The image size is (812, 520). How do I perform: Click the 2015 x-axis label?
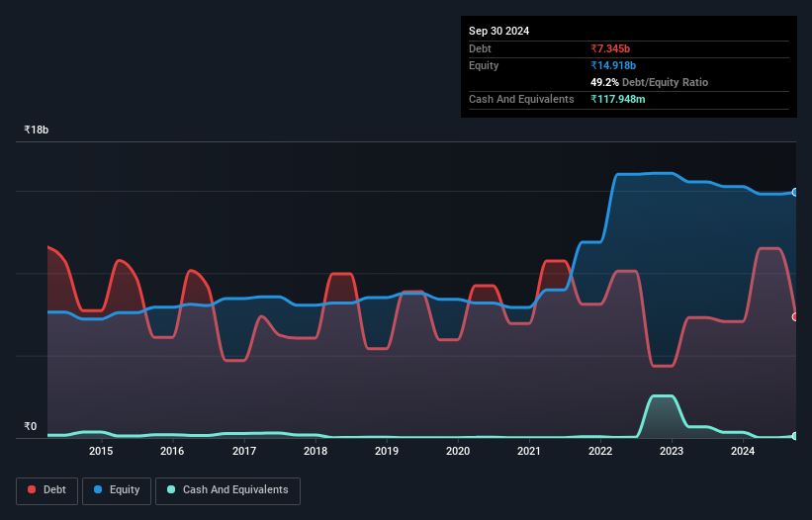click(x=101, y=451)
